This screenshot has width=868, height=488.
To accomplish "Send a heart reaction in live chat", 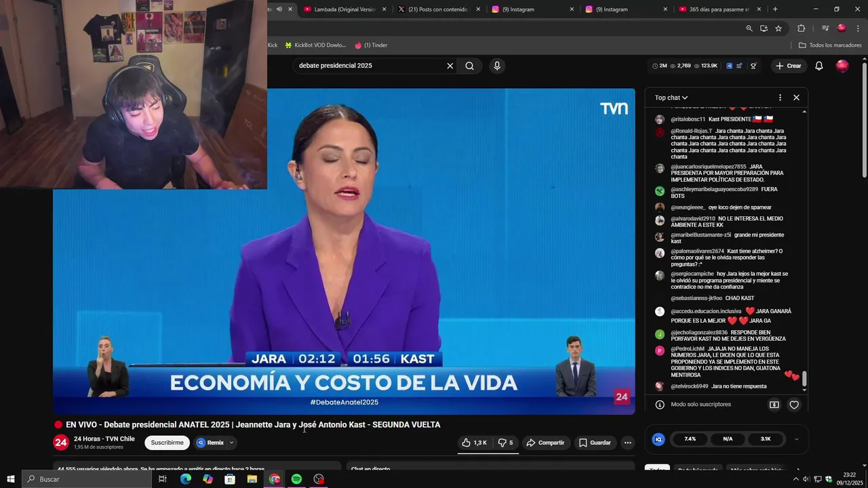I will (x=794, y=405).
